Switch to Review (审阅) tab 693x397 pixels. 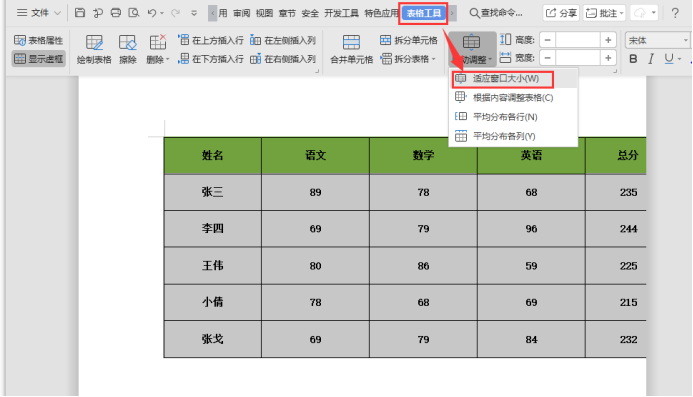(x=241, y=13)
